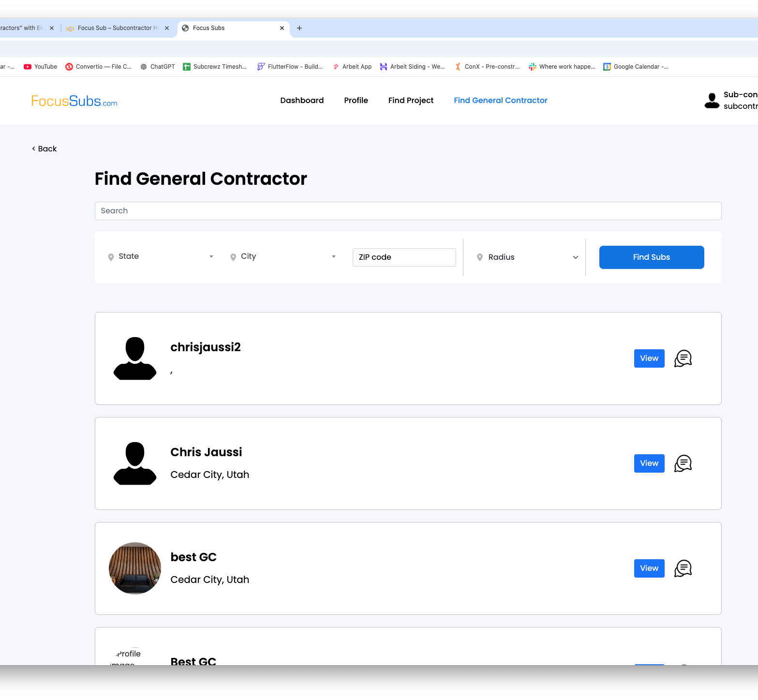This screenshot has height=700, width=758.
Task: Click the FocusSubs.com logo
Action: pyautogui.click(x=74, y=101)
